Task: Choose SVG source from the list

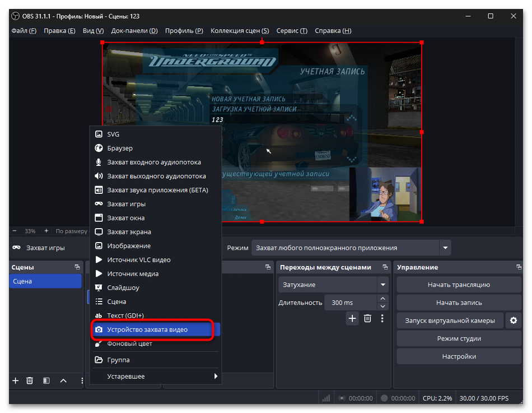Action: click(x=156, y=134)
